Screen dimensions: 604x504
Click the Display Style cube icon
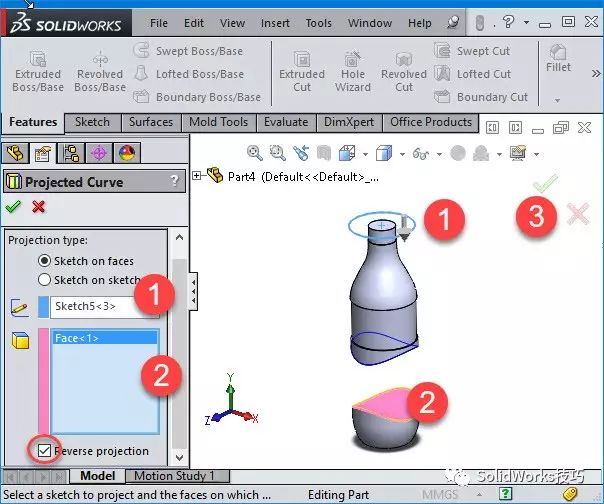pos(384,153)
